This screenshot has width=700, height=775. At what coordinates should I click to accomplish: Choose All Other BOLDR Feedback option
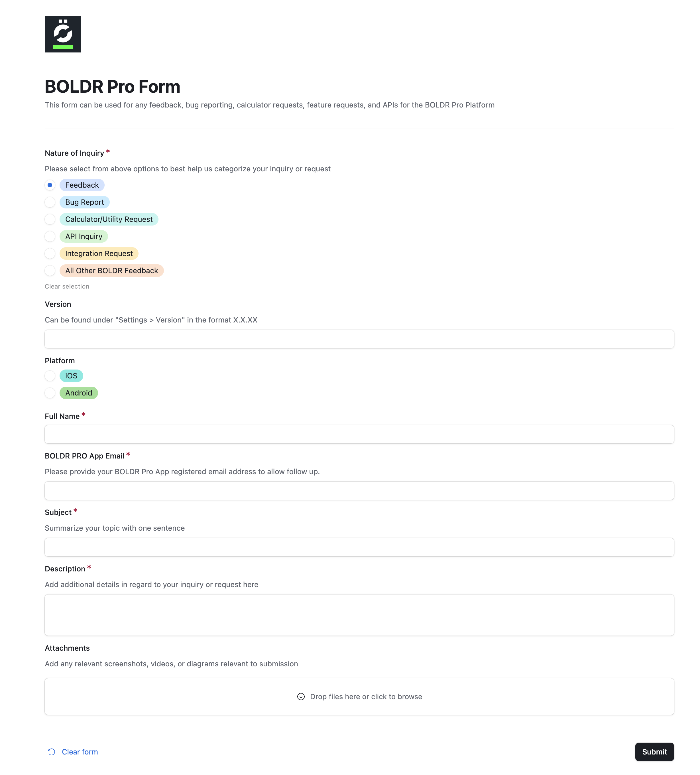[50, 271]
